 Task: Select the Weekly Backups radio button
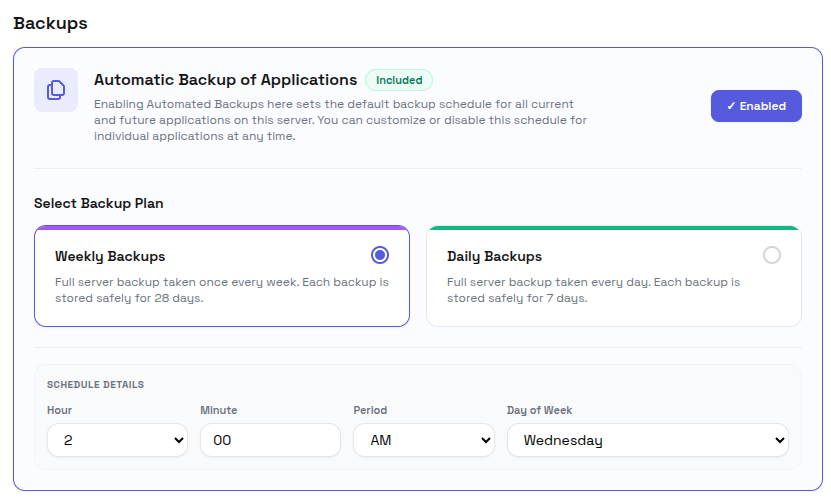coord(379,255)
